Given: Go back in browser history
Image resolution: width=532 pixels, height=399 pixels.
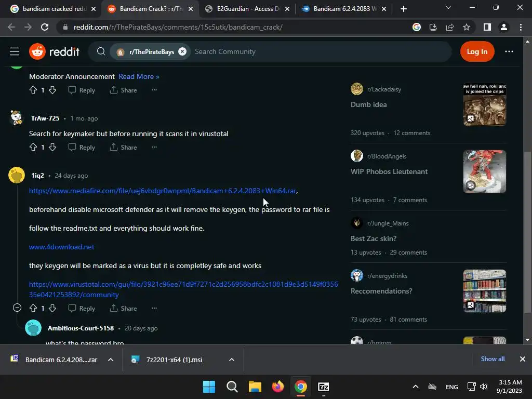Looking at the screenshot, I should click(11, 27).
